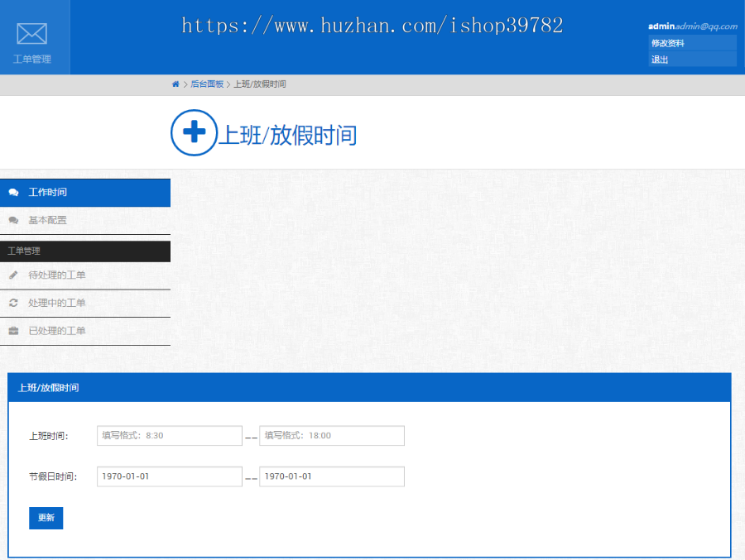Click the chat icon beside 基本配置
The image size is (745, 560).
13,220
